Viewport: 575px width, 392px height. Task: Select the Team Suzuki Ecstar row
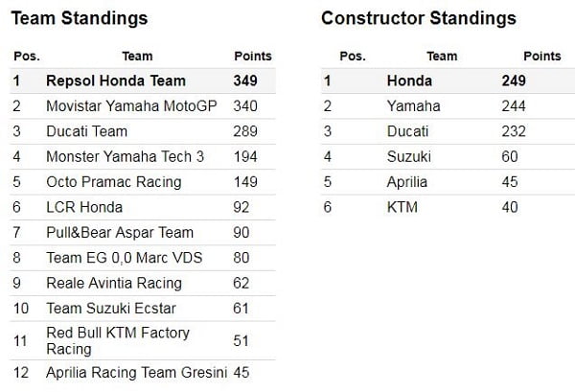point(105,308)
